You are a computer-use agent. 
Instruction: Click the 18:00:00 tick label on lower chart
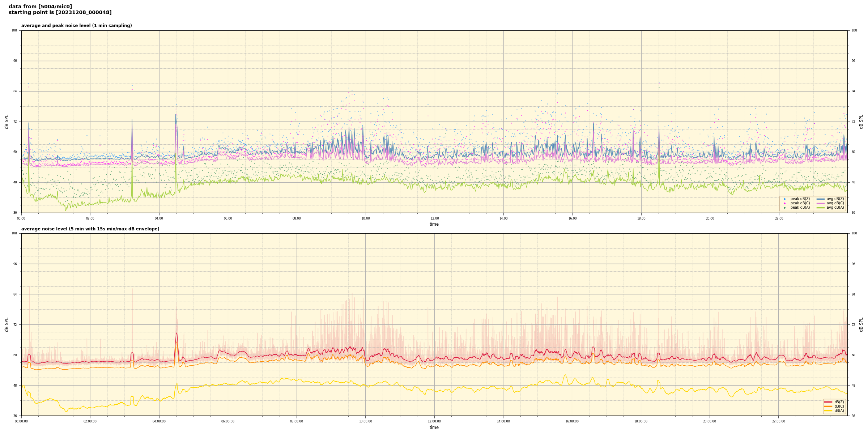click(641, 421)
